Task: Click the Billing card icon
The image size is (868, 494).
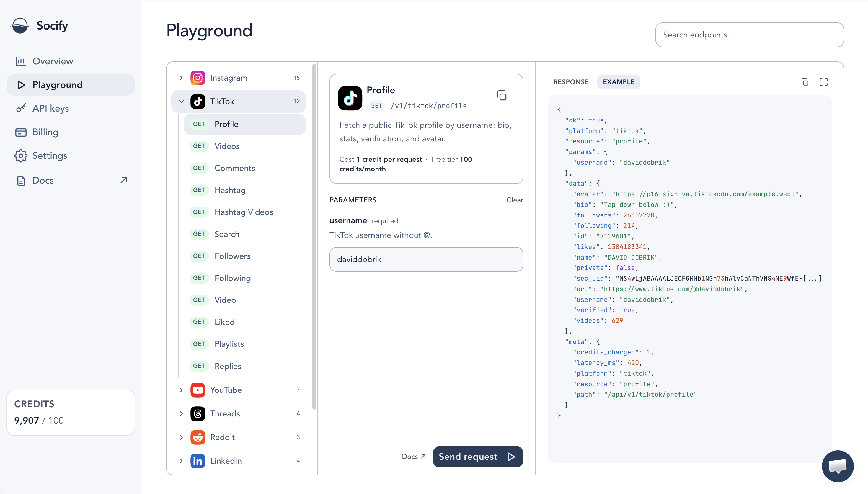Action: tap(21, 132)
